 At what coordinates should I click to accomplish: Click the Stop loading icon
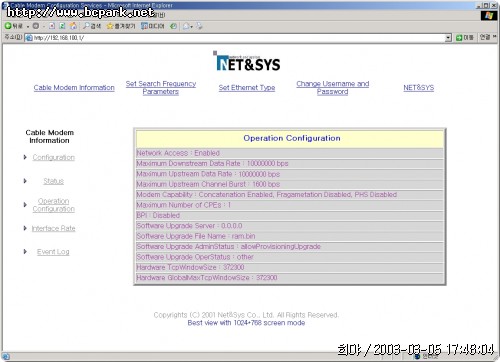pyautogui.click(x=52, y=26)
